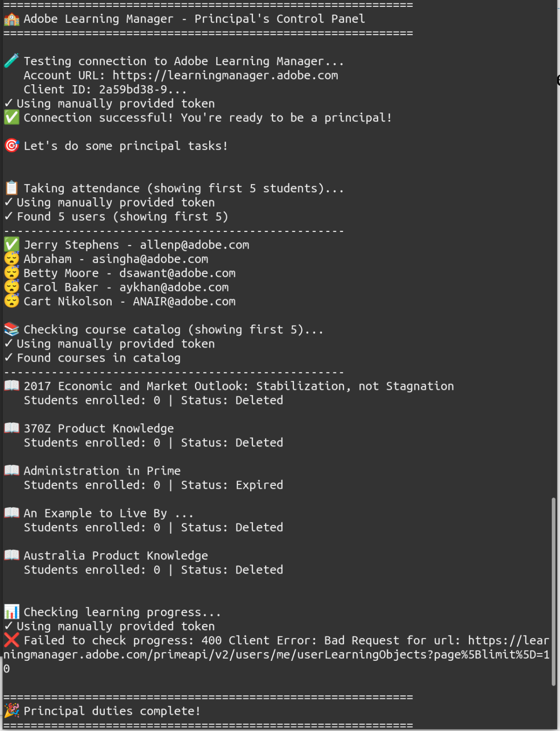Click the sleeping face beside Abraham

pyautogui.click(x=12, y=259)
